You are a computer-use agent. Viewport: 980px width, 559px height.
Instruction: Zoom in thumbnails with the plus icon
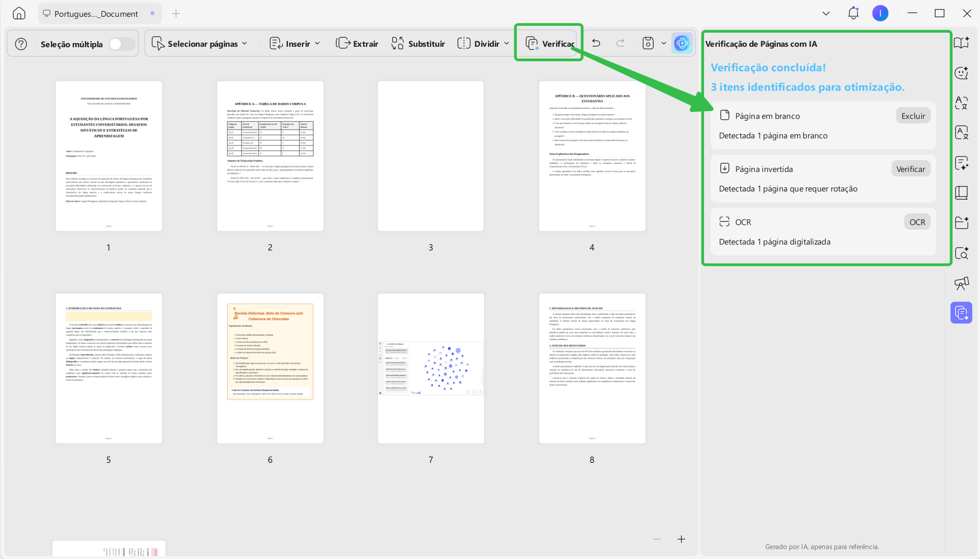[x=681, y=539]
